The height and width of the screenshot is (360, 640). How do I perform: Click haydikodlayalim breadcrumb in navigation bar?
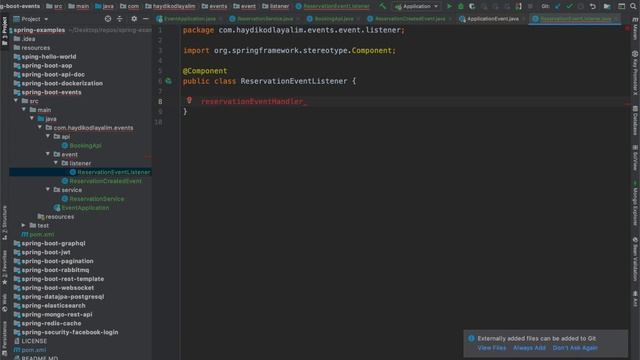(x=170, y=6)
